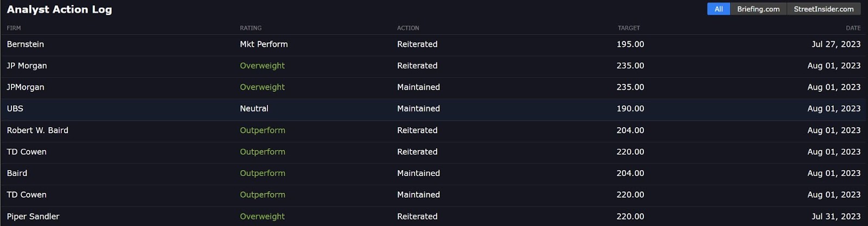This screenshot has width=868, height=226.
Task: Select the JP Morgan Reiterated row
Action: [434, 66]
